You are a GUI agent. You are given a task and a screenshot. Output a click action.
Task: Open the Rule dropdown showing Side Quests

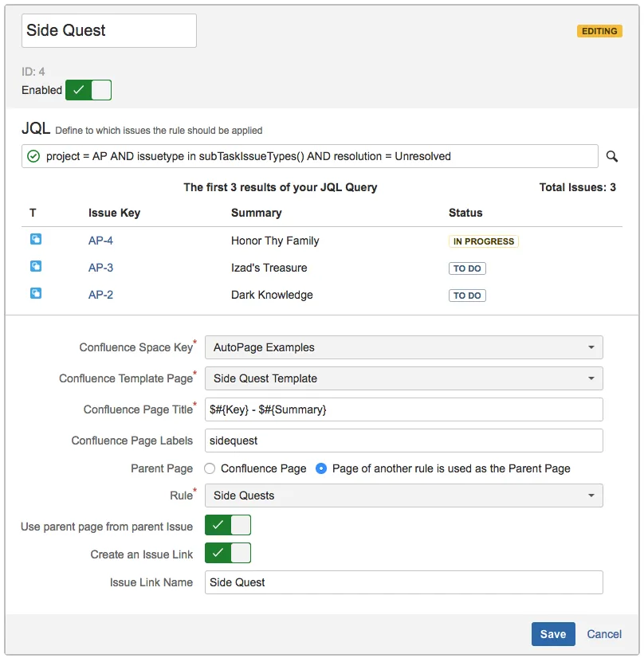point(403,495)
